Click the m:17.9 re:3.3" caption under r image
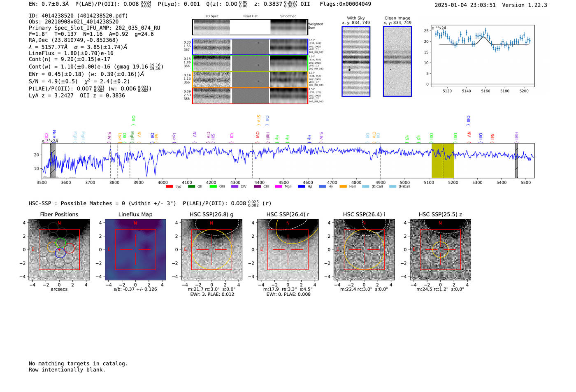The image size is (576, 392). coord(288,289)
